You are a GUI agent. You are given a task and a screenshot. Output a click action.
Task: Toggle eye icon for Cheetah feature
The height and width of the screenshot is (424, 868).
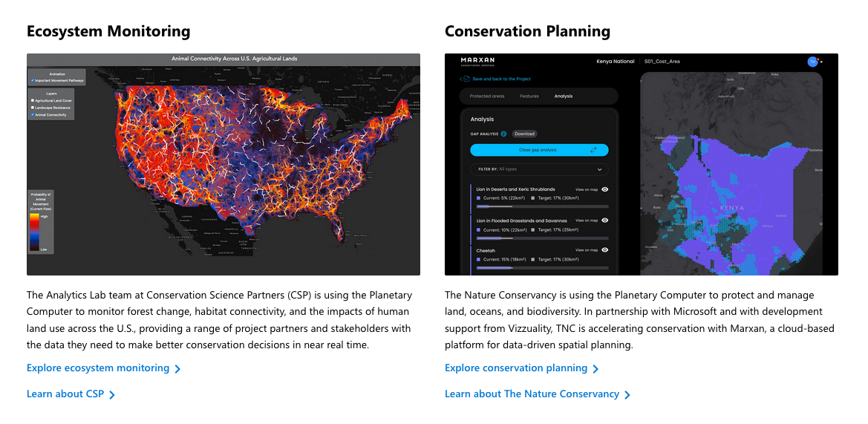(x=604, y=250)
